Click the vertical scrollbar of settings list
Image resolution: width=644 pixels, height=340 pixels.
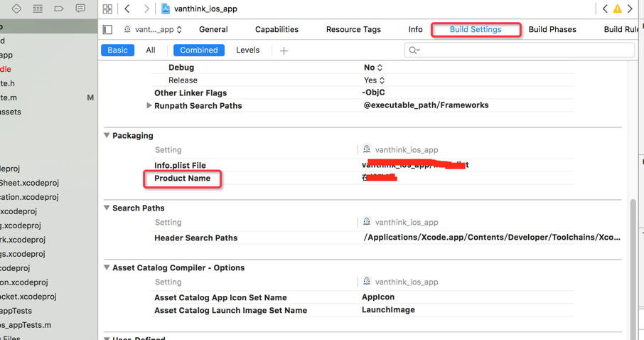click(x=633, y=270)
